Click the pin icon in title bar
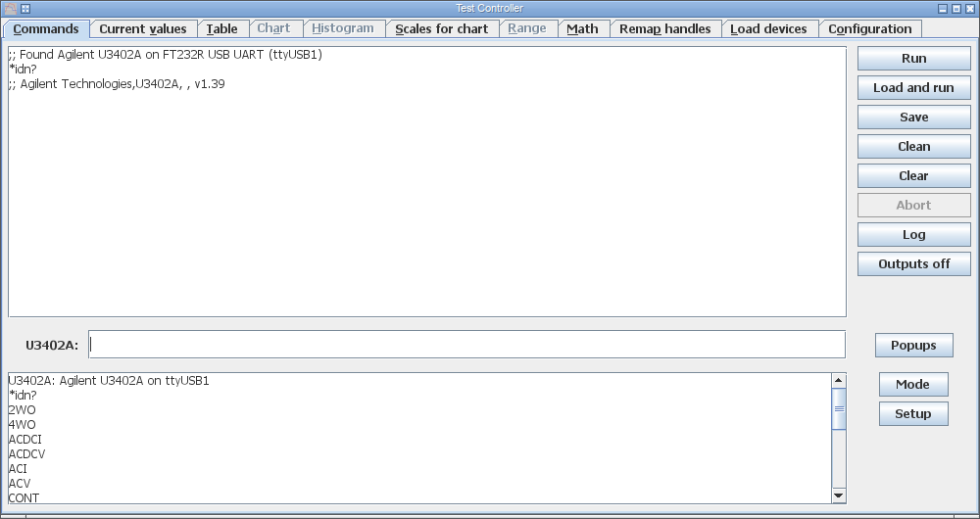This screenshot has width=980, height=519. click(x=25, y=9)
